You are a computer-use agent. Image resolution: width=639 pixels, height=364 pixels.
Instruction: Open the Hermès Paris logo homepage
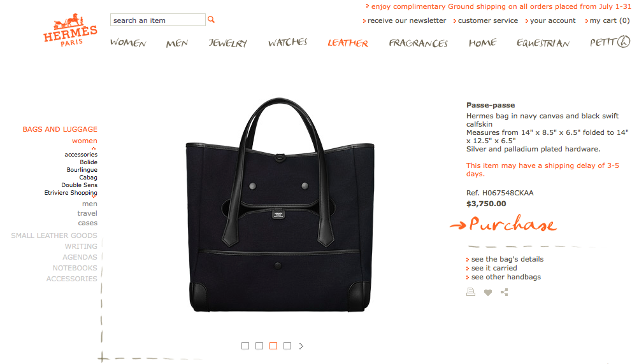70,31
